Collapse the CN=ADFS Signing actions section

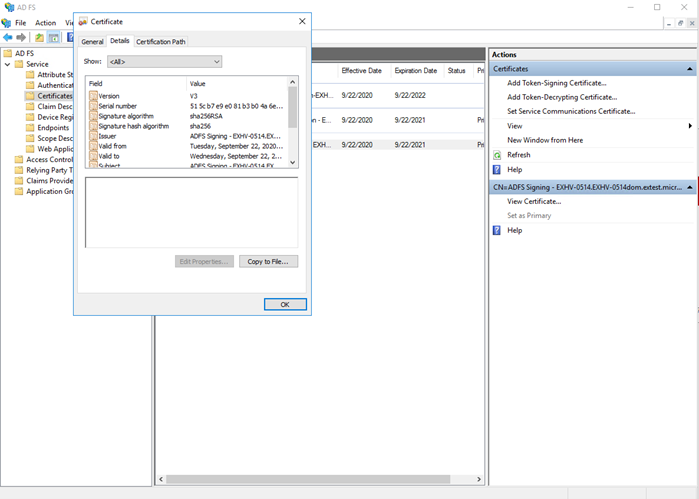click(690, 187)
